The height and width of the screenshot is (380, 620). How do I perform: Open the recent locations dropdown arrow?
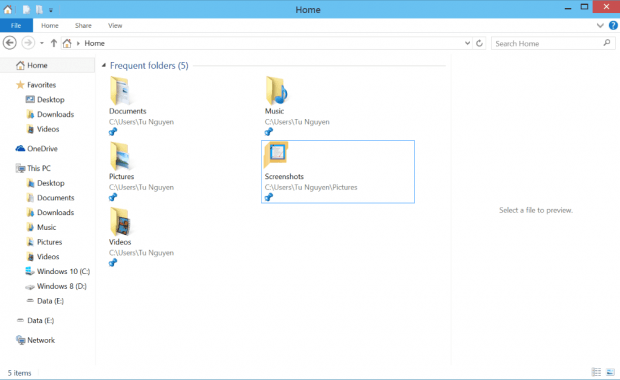[x=42, y=43]
